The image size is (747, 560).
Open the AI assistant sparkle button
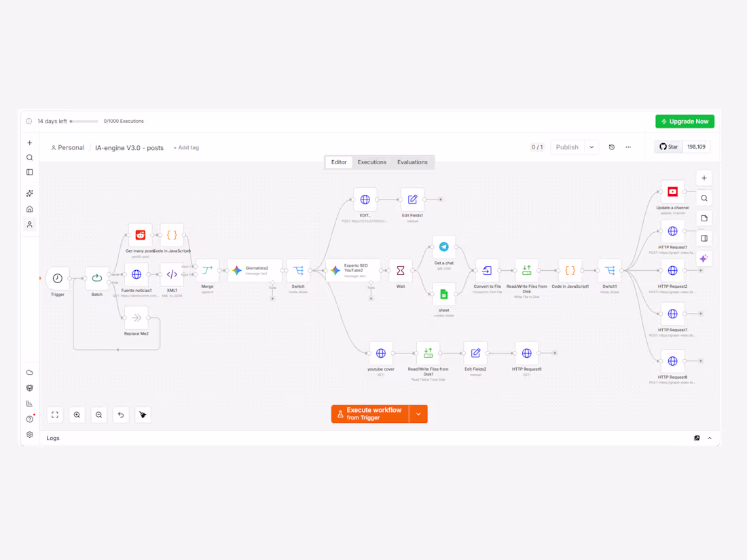704,259
